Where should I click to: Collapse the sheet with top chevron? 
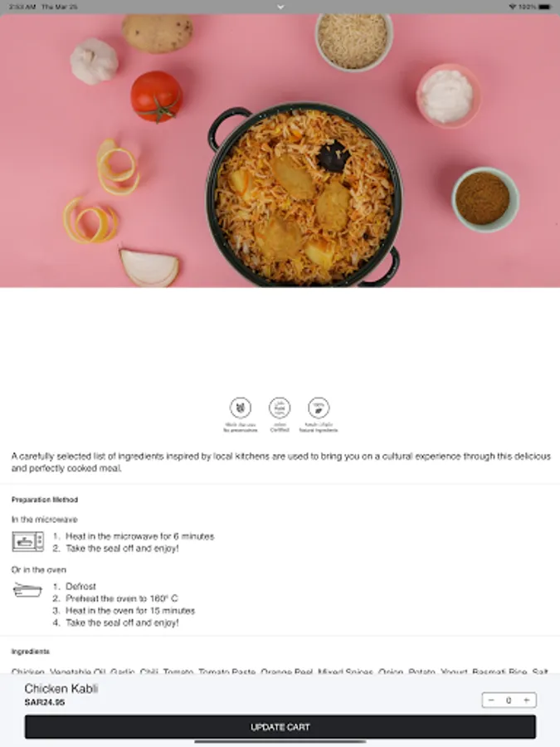tap(280, 7)
